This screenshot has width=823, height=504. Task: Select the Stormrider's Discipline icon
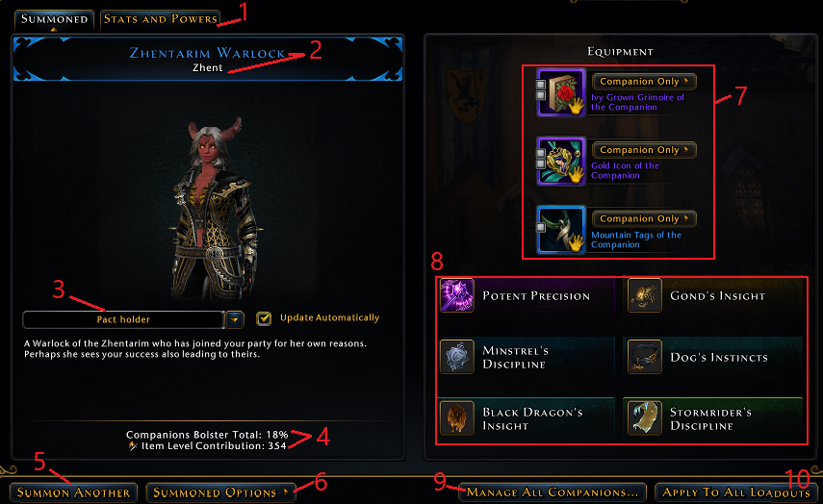[645, 418]
